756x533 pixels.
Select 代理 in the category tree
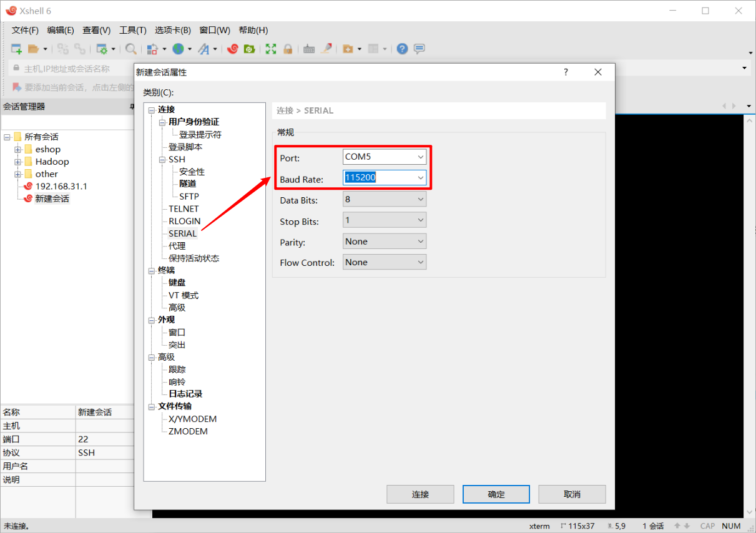[177, 246]
